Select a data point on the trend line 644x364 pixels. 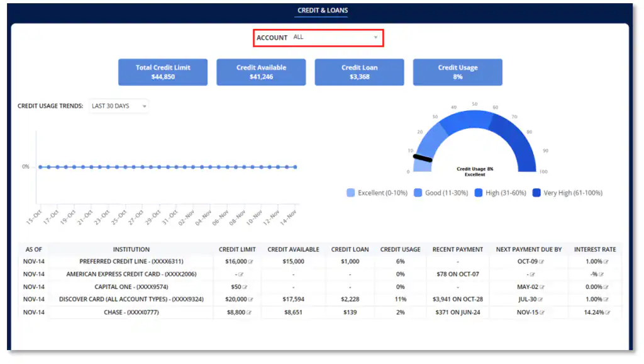167,167
